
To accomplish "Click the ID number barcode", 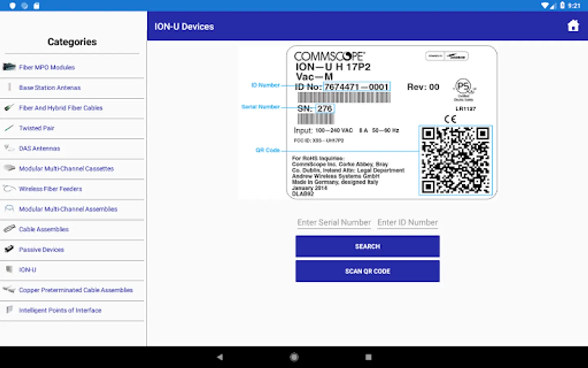I will point(344,97).
